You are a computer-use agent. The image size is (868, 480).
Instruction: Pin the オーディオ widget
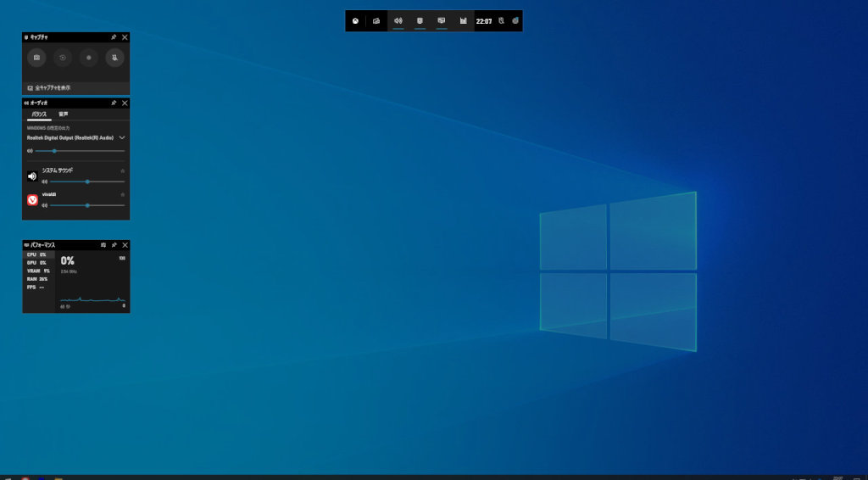point(114,103)
